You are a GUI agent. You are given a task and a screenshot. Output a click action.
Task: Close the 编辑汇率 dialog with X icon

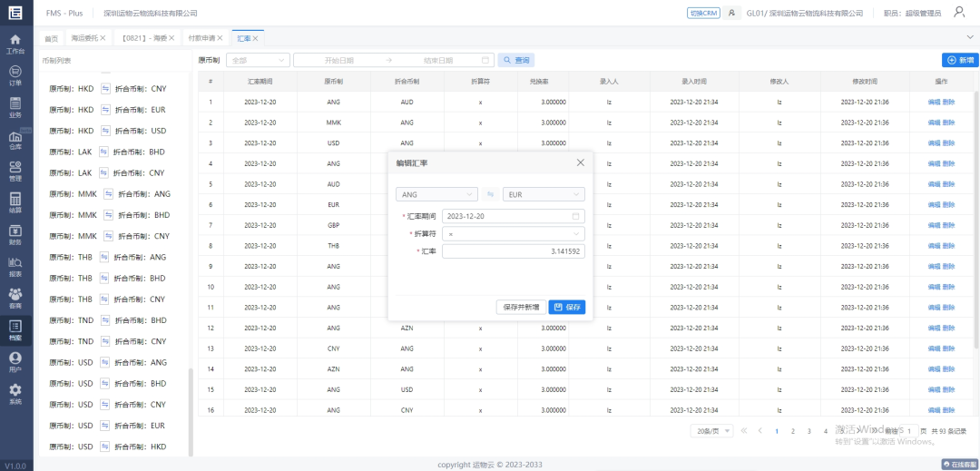(x=580, y=162)
